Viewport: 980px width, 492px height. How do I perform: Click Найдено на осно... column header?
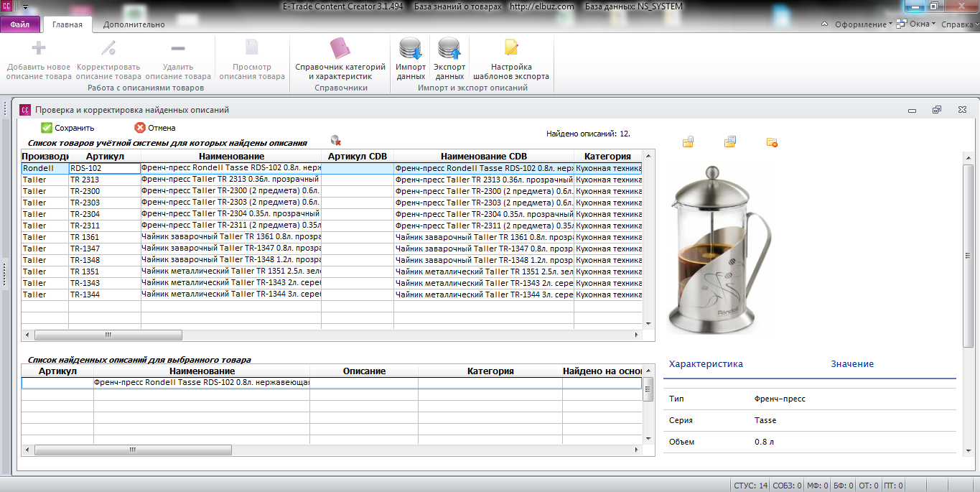tap(602, 371)
